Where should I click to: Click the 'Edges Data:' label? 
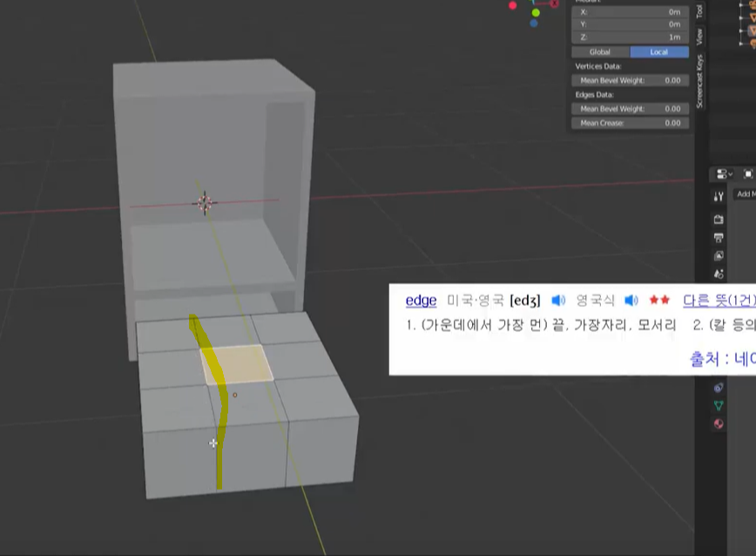pos(594,95)
